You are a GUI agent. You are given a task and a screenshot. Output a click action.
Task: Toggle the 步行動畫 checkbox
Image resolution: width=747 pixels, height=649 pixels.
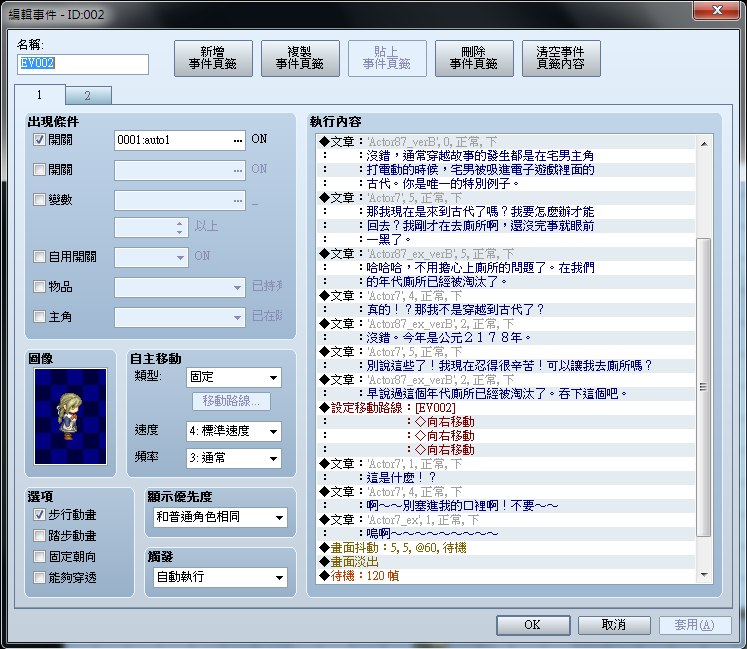pyautogui.click(x=39, y=515)
